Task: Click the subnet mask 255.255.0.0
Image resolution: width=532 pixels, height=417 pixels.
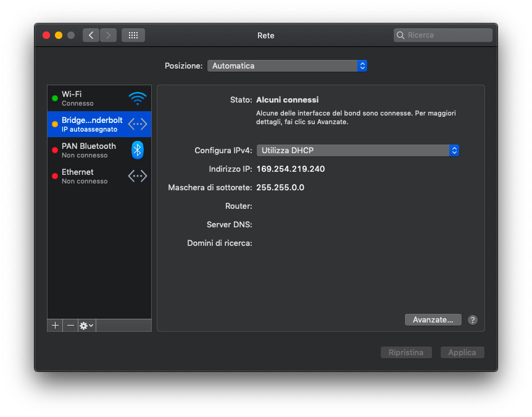Action: [x=280, y=187]
